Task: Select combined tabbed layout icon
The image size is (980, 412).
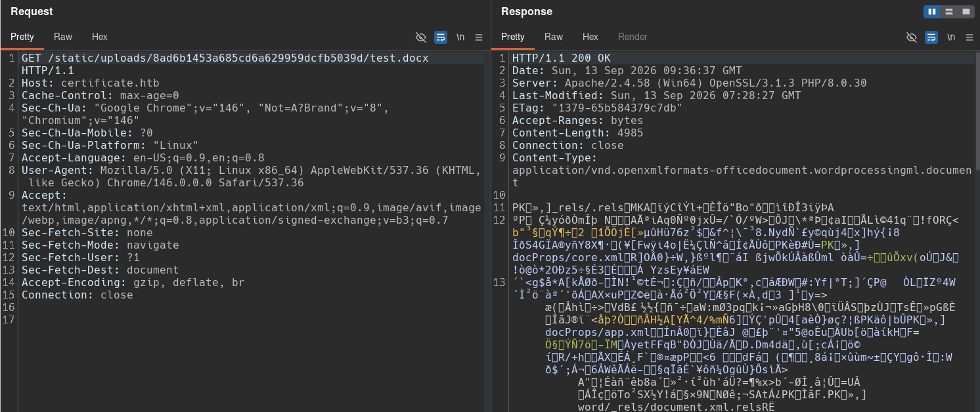Action: [x=966, y=11]
